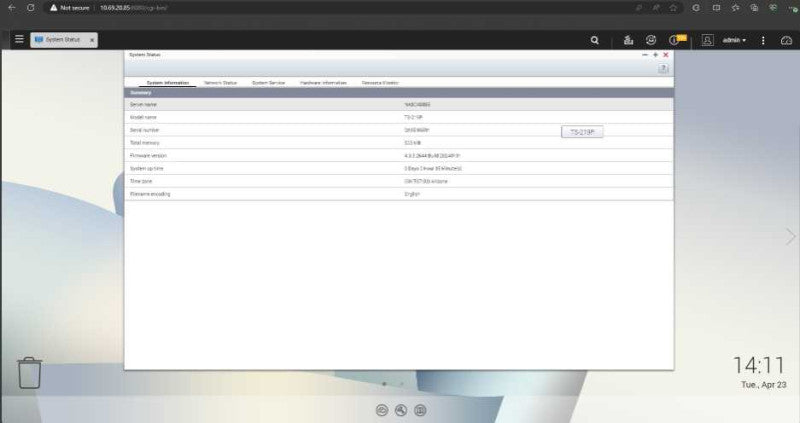Image resolution: width=800 pixels, height=423 pixels.
Task: Close the System Status window
Action: point(666,55)
